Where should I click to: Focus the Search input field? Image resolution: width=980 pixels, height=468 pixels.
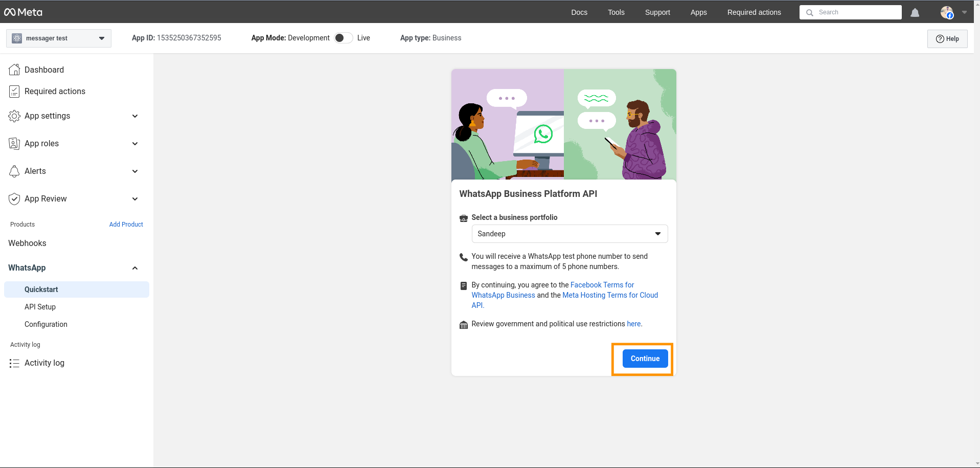tap(851, 12)
